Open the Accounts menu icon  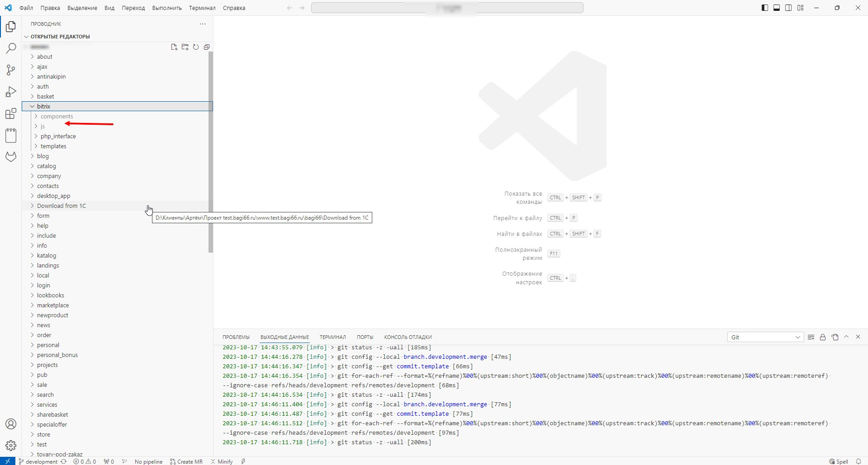coord(11,424)
